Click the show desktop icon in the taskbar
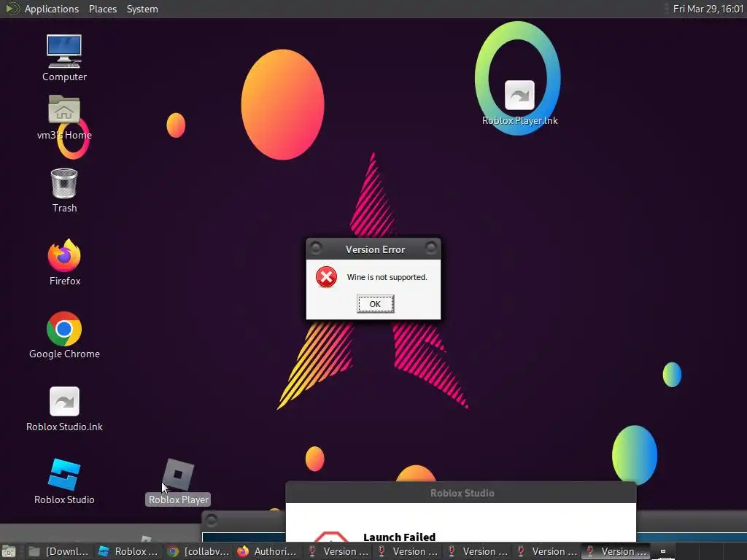The width and height of the screenshot is (747, 560). (x=9, y=551)
